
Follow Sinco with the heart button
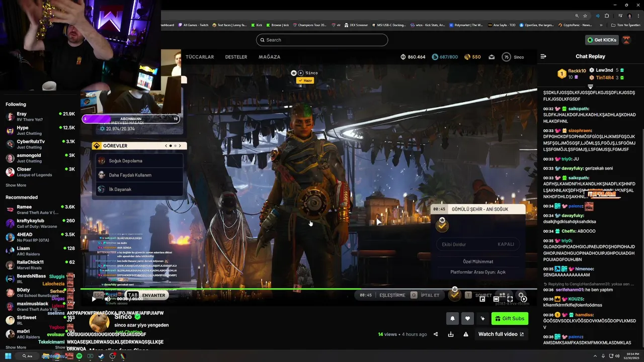tap(467, 318)
